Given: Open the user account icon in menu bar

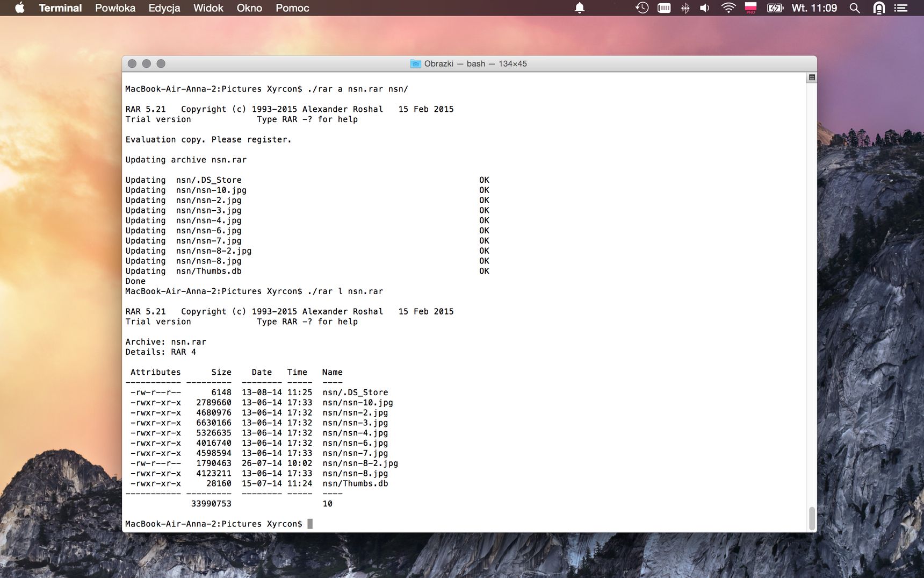Looking at the screenshot, I should click(x=879, y=8).
